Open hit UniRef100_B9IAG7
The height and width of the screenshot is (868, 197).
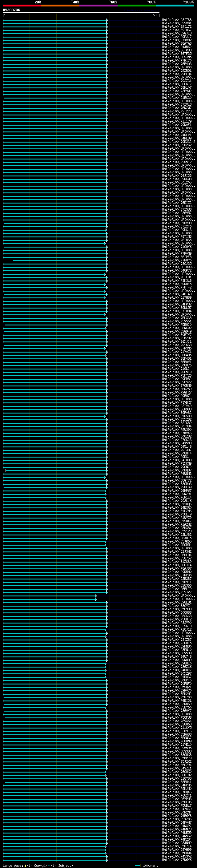pyautogui.click(x=177, y=30)
